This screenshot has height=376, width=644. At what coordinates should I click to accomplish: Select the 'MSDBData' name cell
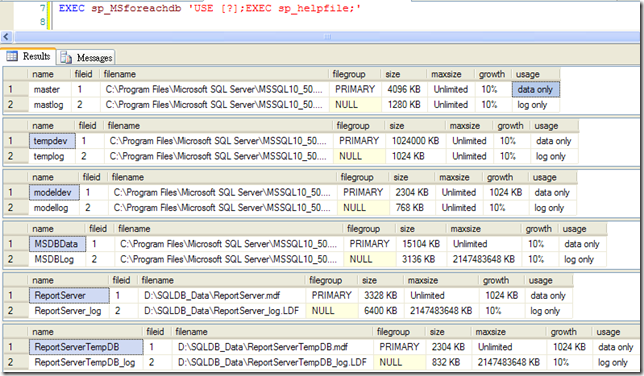coord(58,244)
